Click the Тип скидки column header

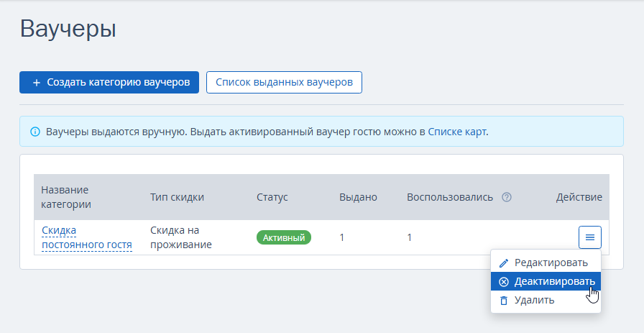pyautogui.click(x=177, y=197)
